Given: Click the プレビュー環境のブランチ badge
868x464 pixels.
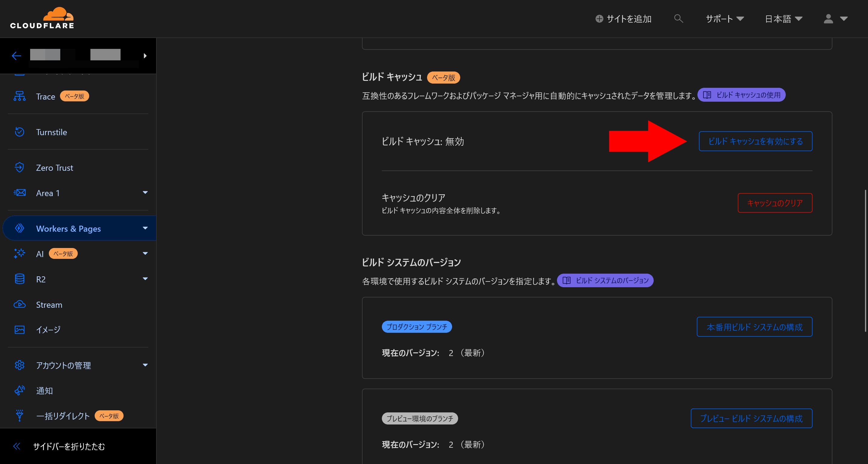Looking at the screenshot, I should (420, 418).
